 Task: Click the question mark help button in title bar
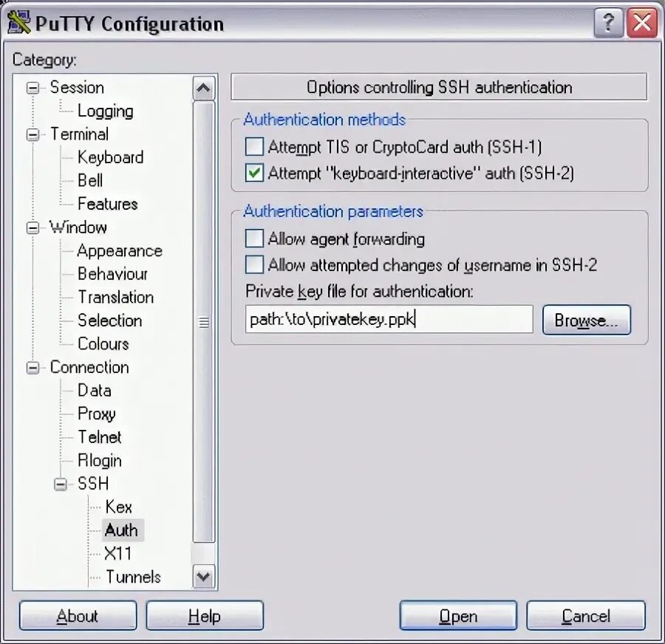[608, 23]
